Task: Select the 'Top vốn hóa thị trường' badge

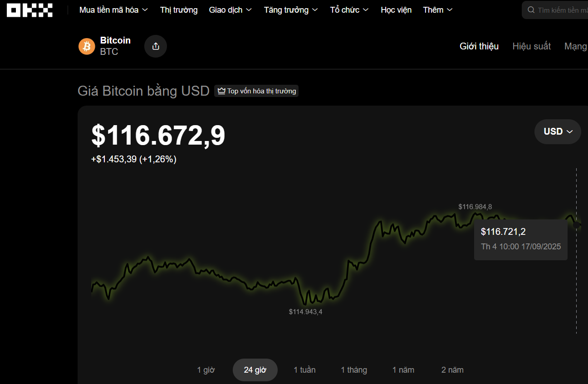Action: click(256, 91)
